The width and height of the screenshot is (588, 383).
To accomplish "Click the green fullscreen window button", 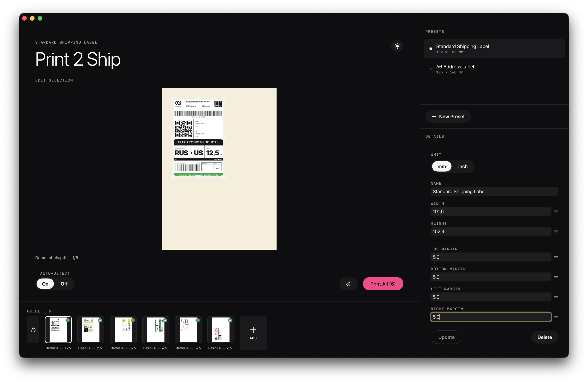I will tap(40, 19).
